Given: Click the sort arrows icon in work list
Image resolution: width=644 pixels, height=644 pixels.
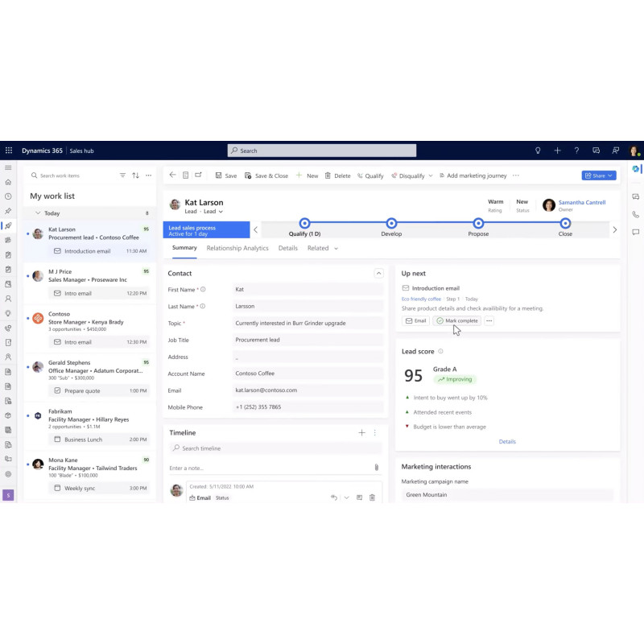Looking at the screenshot, I should (x=135, y=175).
